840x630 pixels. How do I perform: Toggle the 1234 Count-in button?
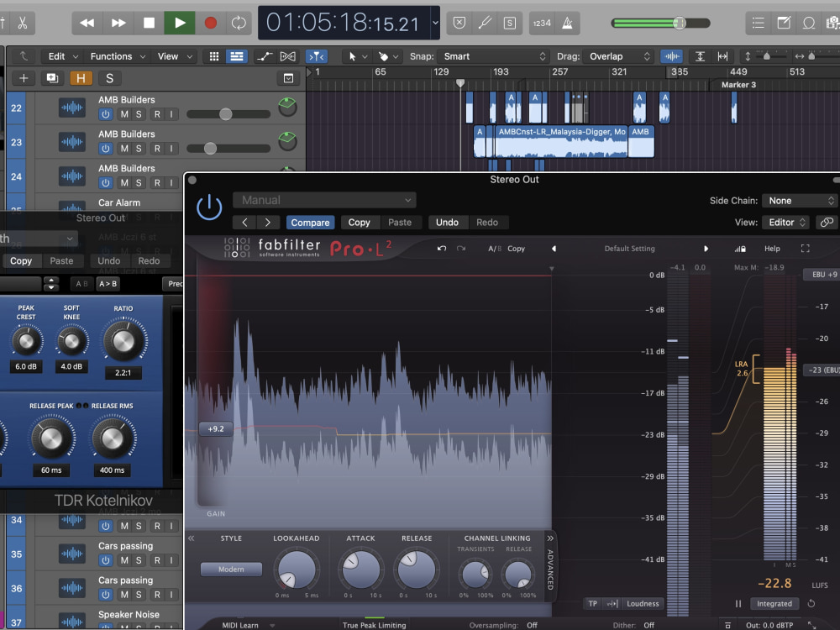tap(542, 23)
